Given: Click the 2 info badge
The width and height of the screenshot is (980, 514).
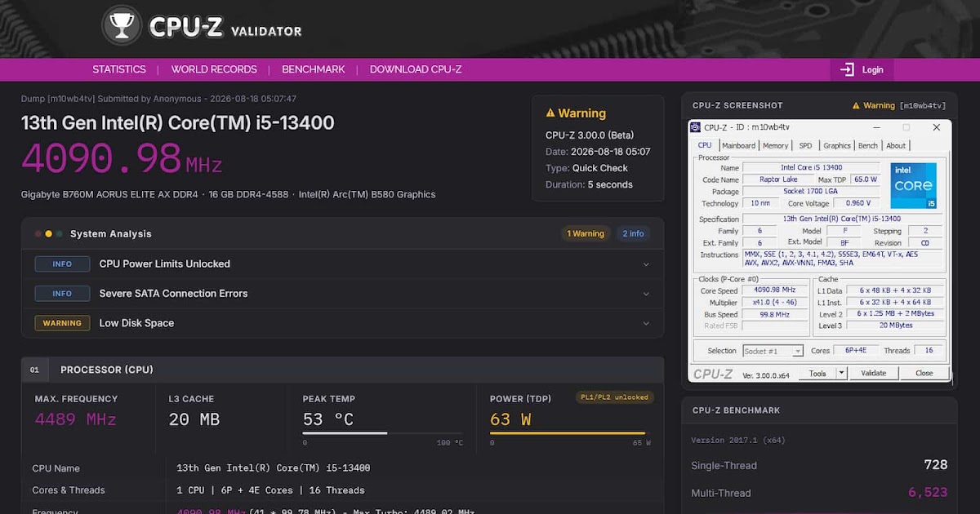Looking at the screenshot, I should point(633,234).
